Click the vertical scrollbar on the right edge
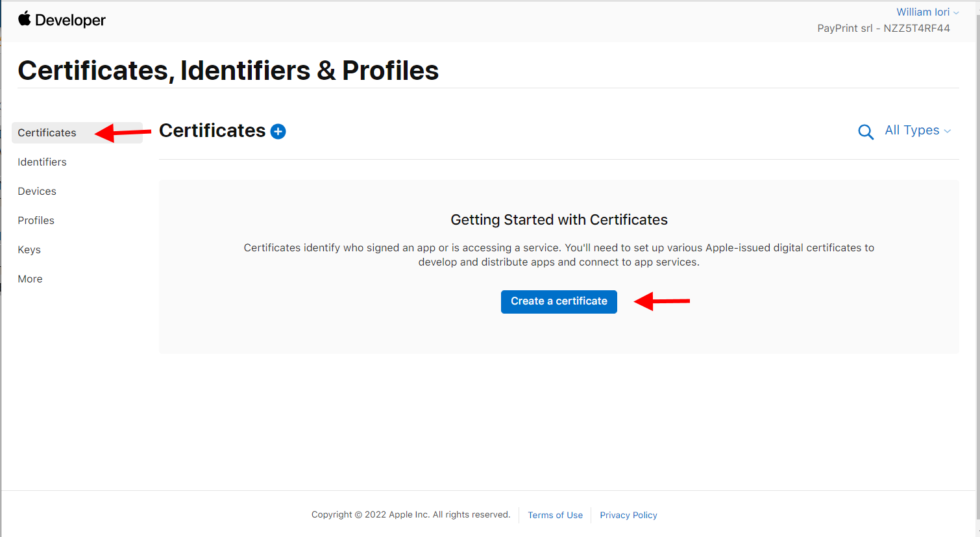Viewport: 980px width, 537px height. (977, 260)
